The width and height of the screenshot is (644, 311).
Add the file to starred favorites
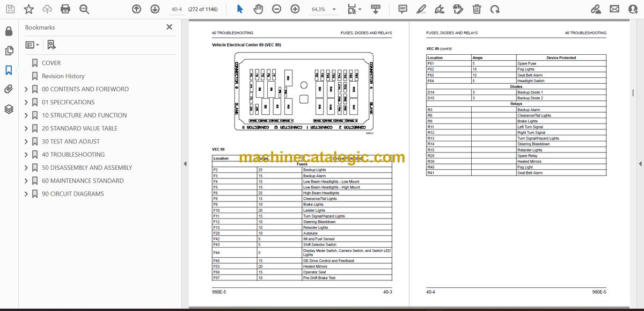(x=29, y=9)
